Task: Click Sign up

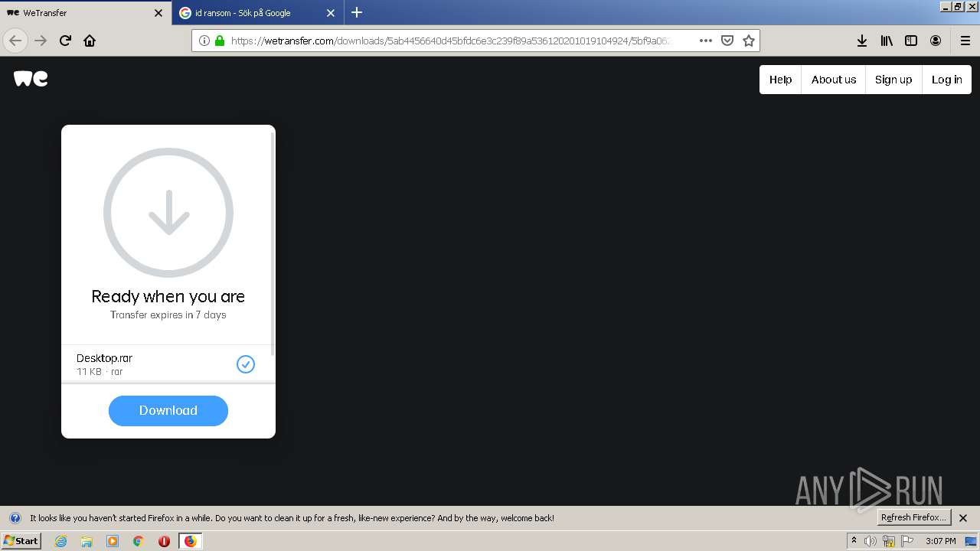Action: pyautogui.click(x=893, y=80)
